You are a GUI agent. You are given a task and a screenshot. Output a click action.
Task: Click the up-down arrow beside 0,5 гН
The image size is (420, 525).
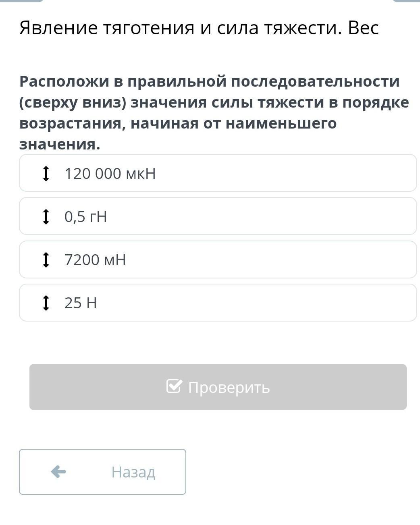tap(46, 216)
